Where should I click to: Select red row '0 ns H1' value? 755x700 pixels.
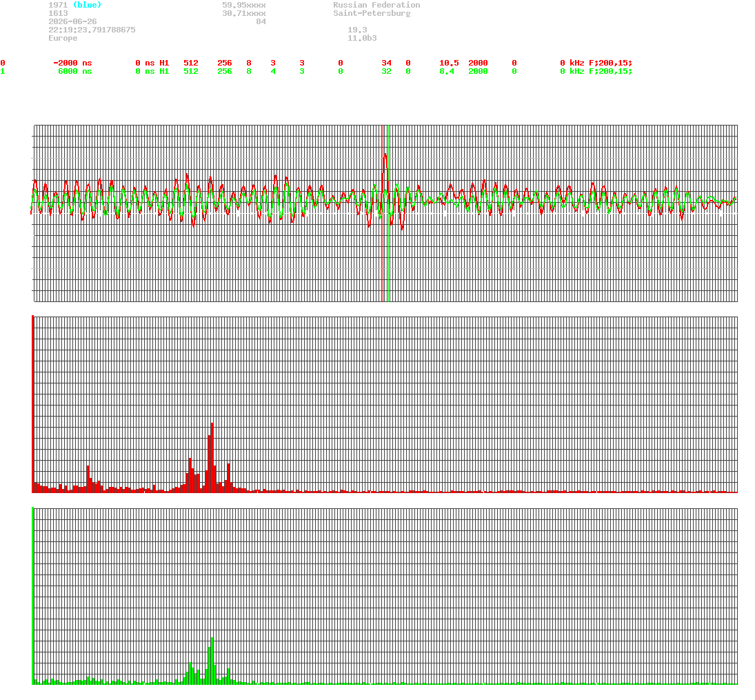tap(152, 63)
